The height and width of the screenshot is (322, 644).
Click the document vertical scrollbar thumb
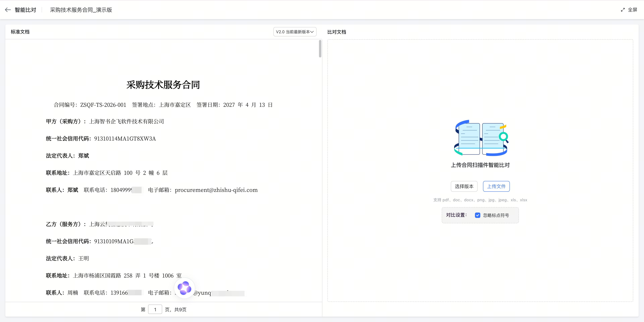click(320, 49)
